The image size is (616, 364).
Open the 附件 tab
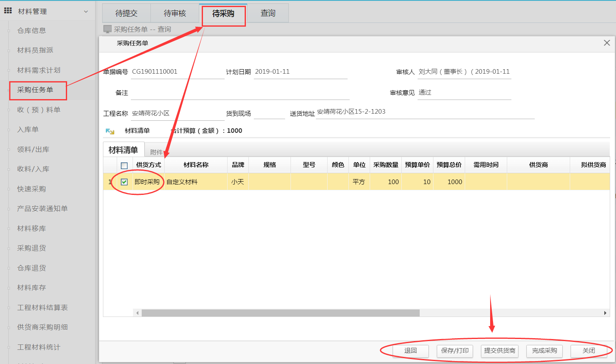(x=156, y=152)
